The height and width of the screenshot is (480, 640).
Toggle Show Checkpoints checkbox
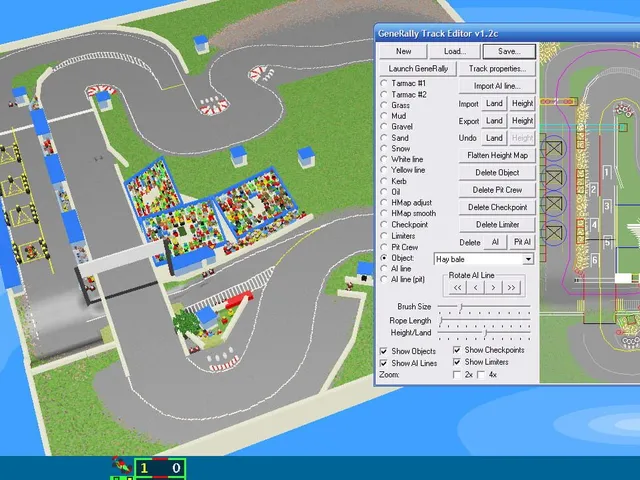click(x=457, y=350)
